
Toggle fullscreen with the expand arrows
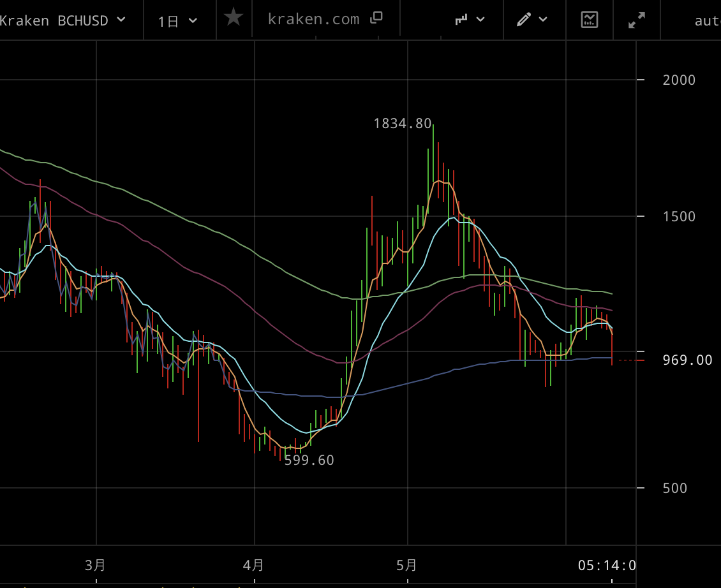(x=637, y=20)
